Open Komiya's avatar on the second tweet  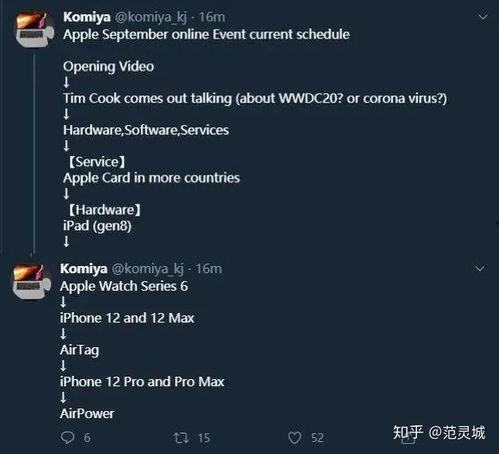(x=32, y=281)
